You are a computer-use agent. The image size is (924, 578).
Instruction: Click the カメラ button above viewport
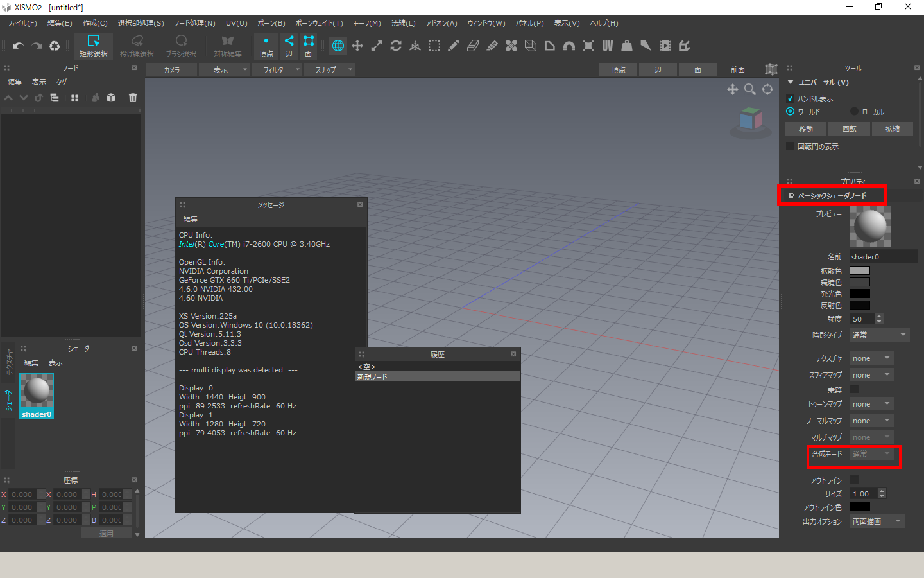pos(171,70)
